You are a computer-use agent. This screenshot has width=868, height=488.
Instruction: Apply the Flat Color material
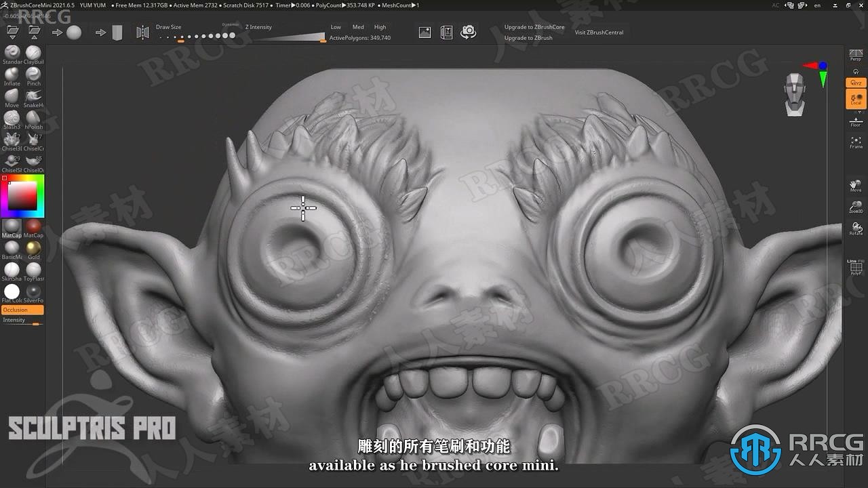pyautogui.click(x=12, y=293)
